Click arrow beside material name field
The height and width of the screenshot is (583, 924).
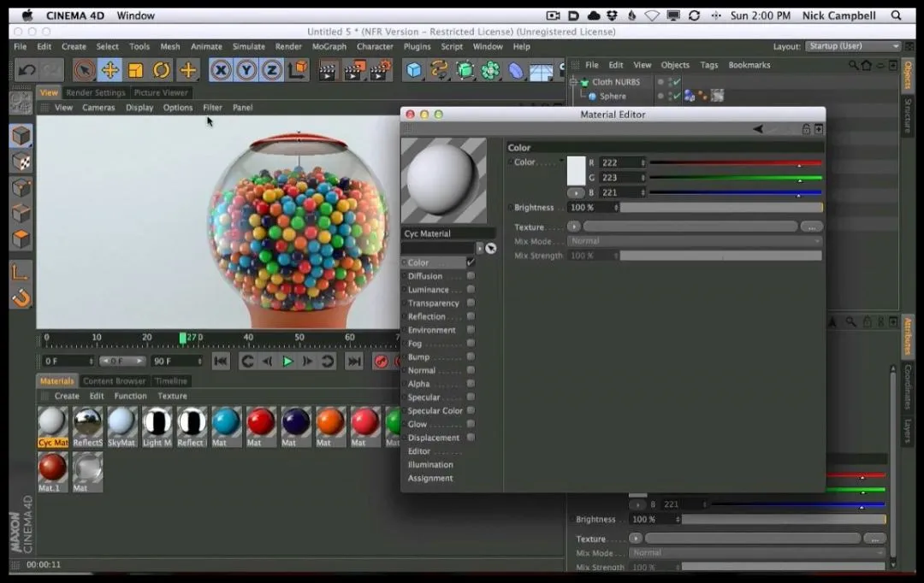pyautogui.click(x=480, y=249)
